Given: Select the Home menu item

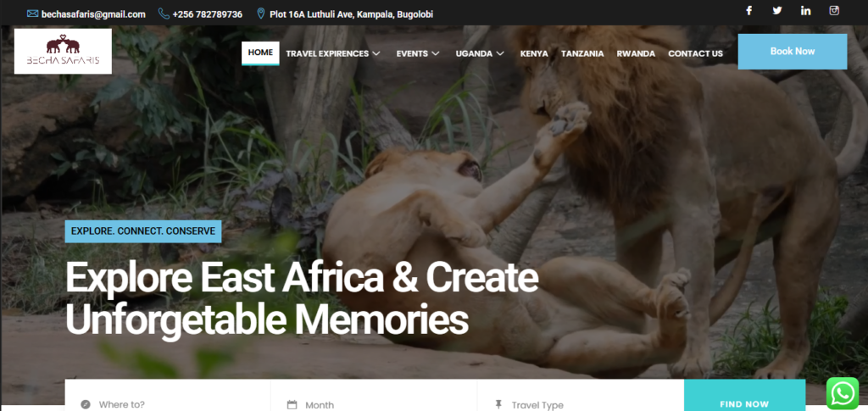Looking at the screenshot, I should 260,53.
